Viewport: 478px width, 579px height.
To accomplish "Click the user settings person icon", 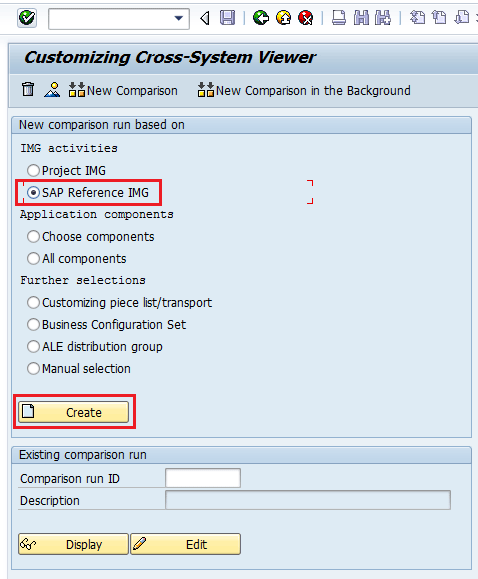I will 52,90.
